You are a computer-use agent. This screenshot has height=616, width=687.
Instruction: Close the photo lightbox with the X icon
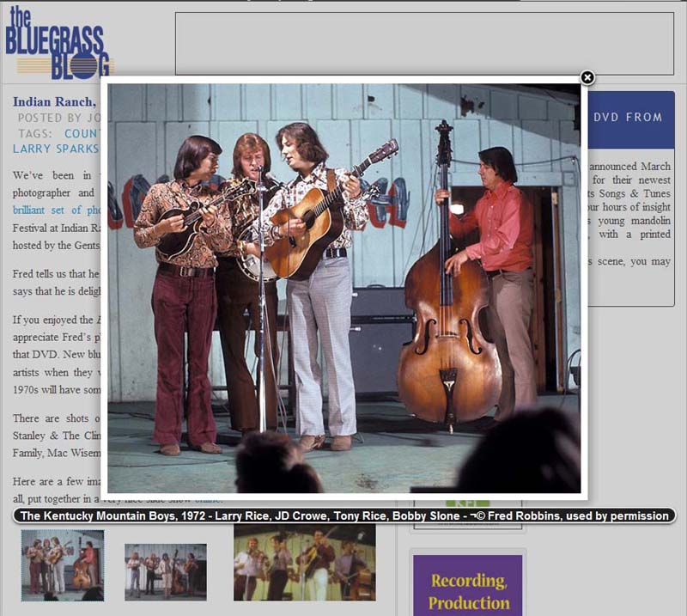(x=587, y=78)
